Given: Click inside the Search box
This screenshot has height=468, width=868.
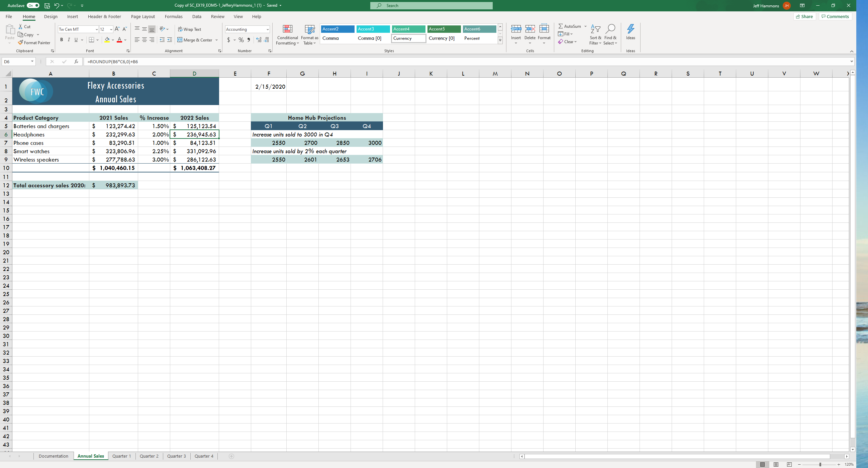Looking at the screenshot, I should coord(431,5).
